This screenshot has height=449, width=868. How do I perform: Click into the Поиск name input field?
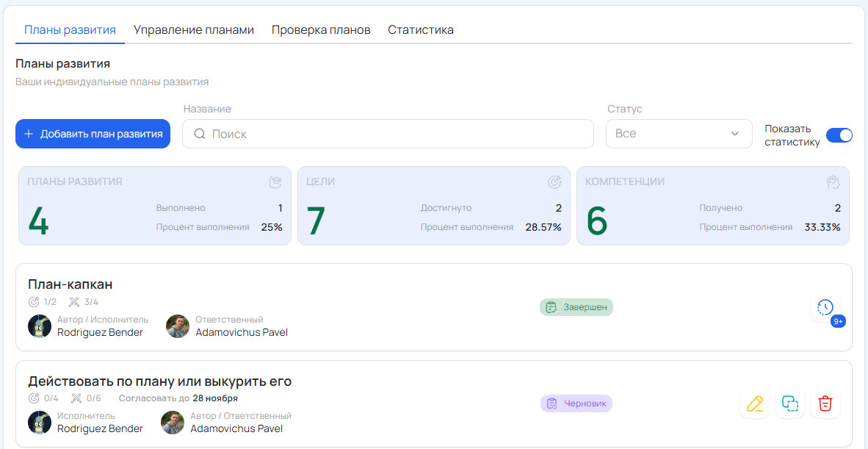397,134
